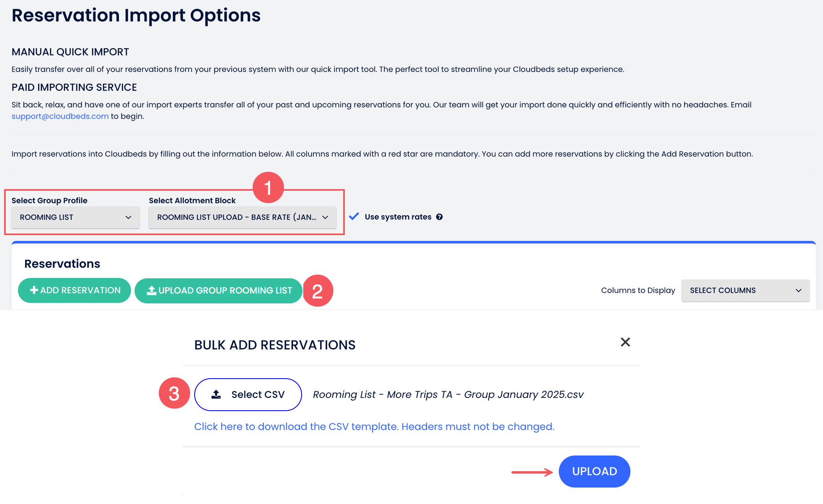Click the help icon beside Use system rates
The width and height of the screenshot is (823, 504).
pos(439,217)
